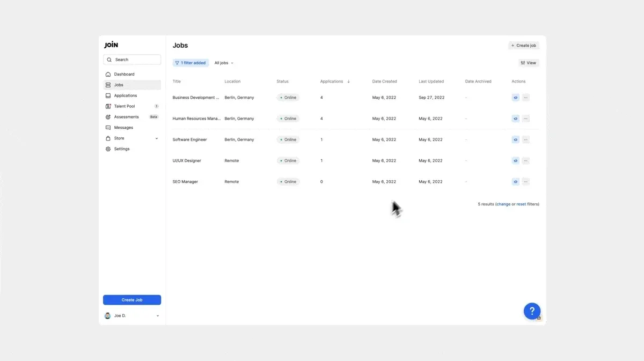Focus the Search input field
Screen dimensions: 644x361
point(132,60)
